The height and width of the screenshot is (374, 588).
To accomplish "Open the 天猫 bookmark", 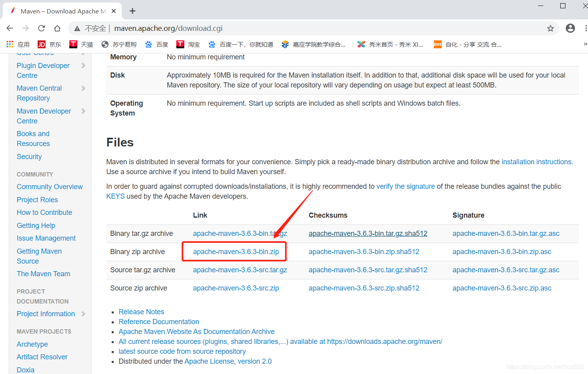I will click(x=81, y=44).
